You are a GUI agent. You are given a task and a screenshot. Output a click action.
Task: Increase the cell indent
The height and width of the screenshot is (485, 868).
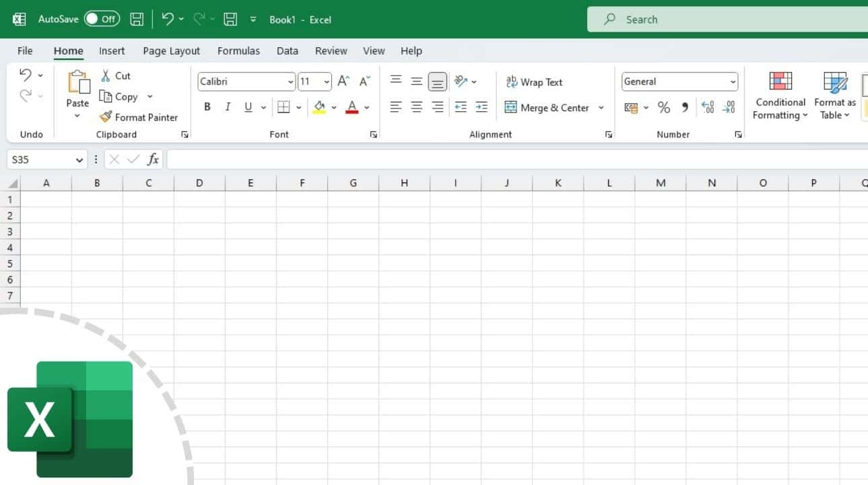[481, 107]
